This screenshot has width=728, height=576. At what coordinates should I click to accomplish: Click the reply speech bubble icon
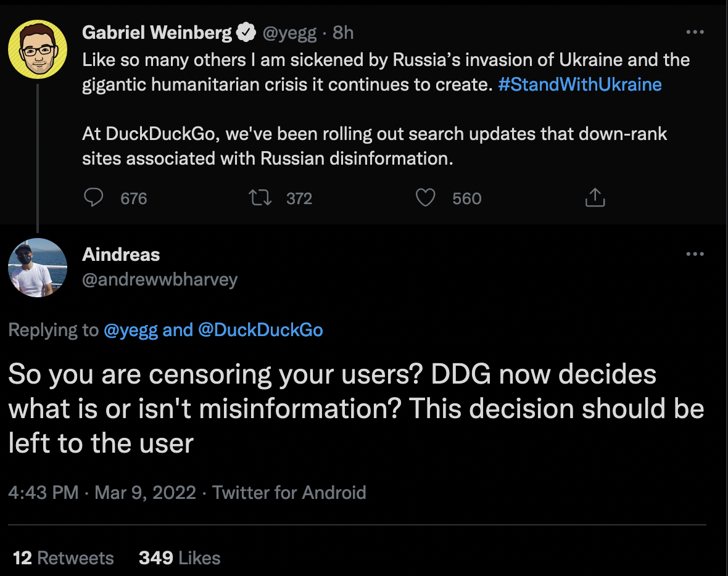pyautogui.click(x=93, y=197)
